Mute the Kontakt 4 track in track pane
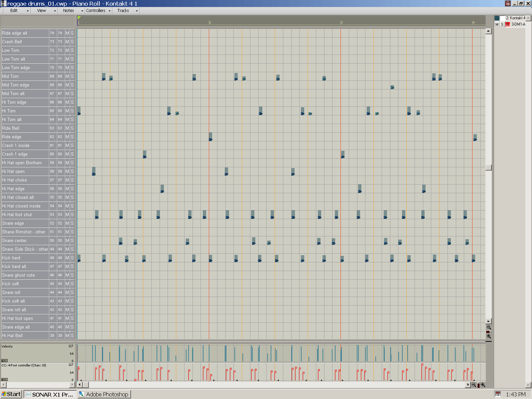This screenshot has width=532, height=399. pos(497,24)
